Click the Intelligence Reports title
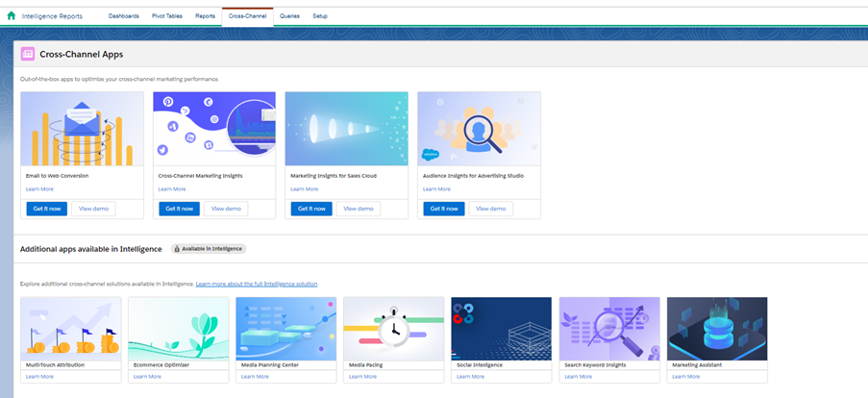The image size is (868, 398). 52,16
